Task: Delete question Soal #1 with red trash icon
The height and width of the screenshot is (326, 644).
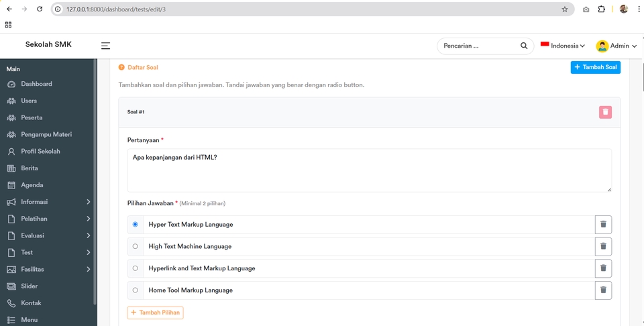Action: pos(605,112)
